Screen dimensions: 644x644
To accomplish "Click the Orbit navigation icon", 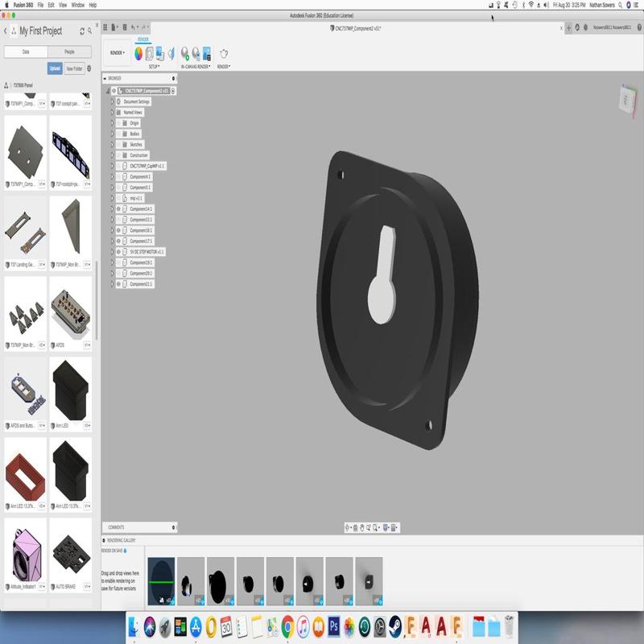I will click(348, 528).
